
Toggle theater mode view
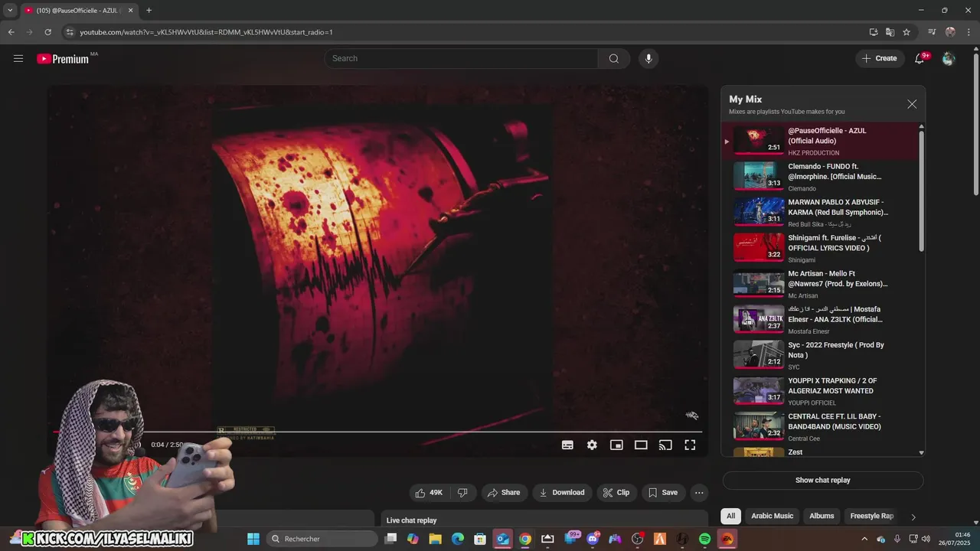pyautogui.click(x=641, y=445)
